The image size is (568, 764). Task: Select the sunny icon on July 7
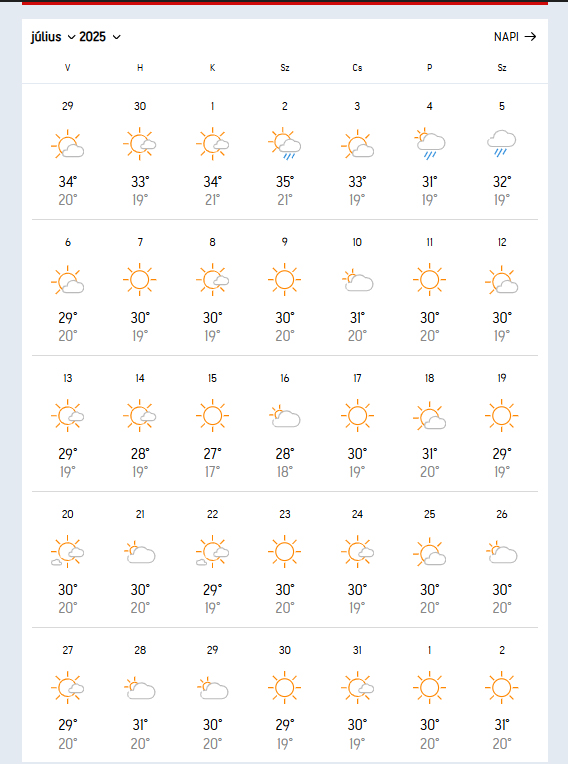point(140,280)
